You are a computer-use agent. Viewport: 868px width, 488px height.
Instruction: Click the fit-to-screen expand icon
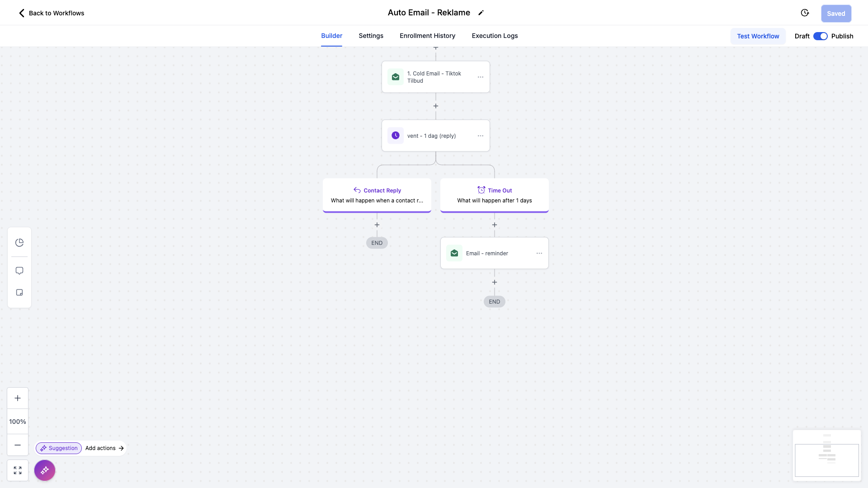[x=18, y=470]
